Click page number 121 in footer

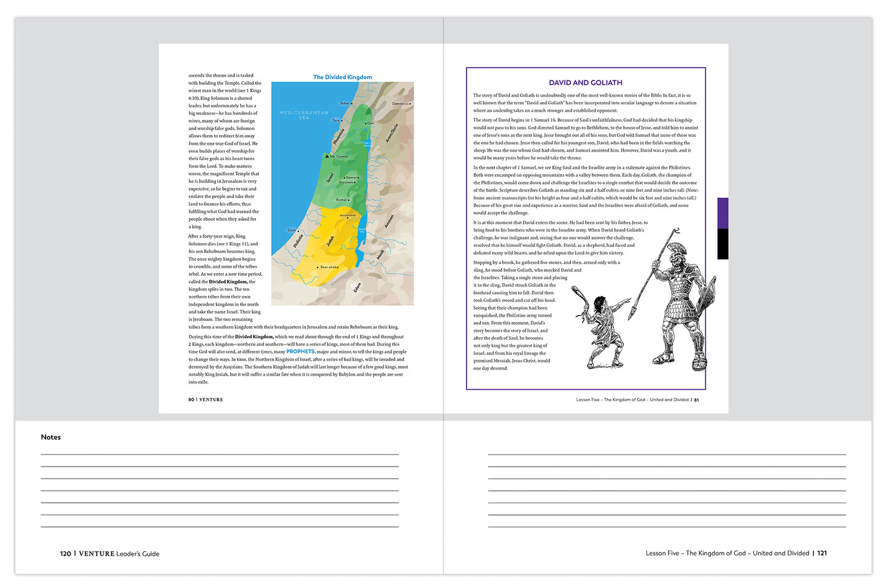click(822, 553)
